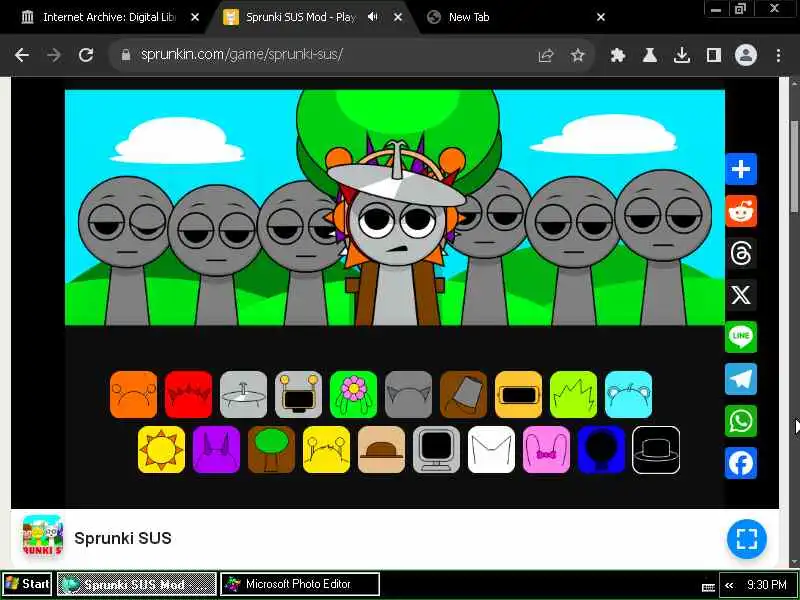Share the game on X
Viewport: 800px width, 600px height.
click(x=741, y=295)
